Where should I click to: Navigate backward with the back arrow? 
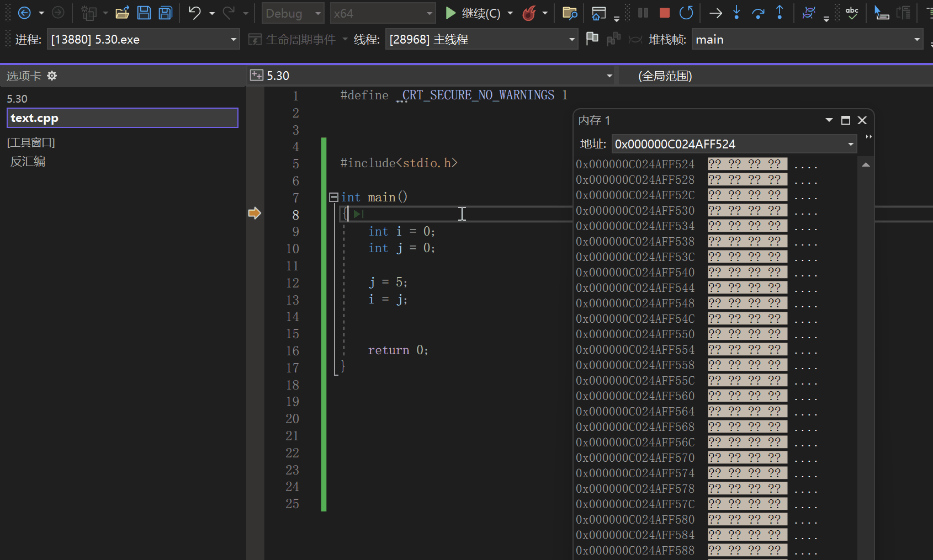[24, 13]
